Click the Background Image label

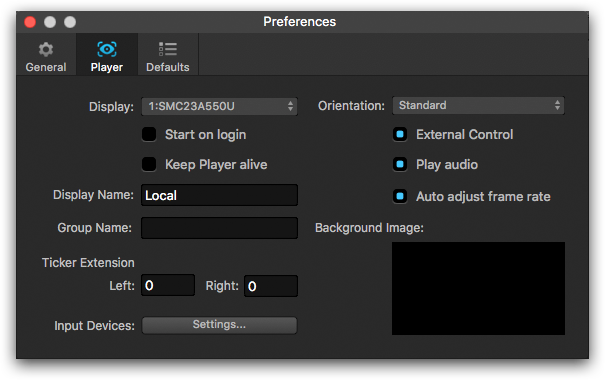point(369,228)
